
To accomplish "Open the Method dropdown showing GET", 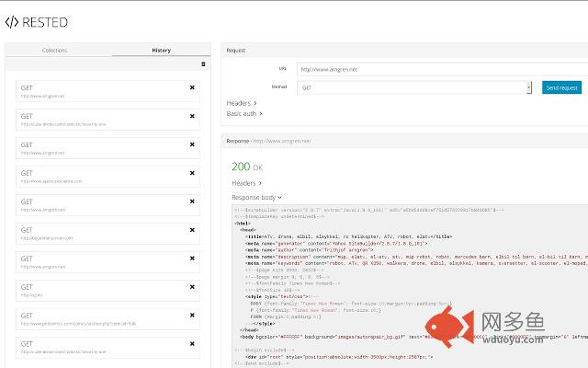I will 414,87.
